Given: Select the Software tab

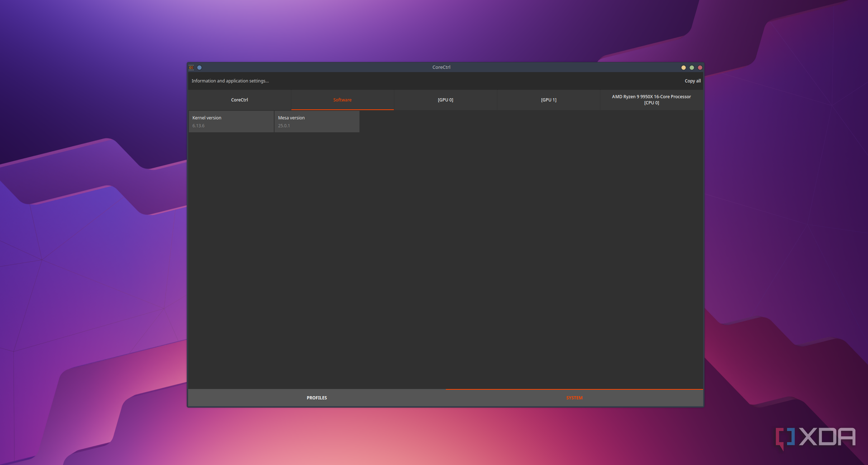Looking at the screenshot, I should pyautogui.click(x=342, y=100).
